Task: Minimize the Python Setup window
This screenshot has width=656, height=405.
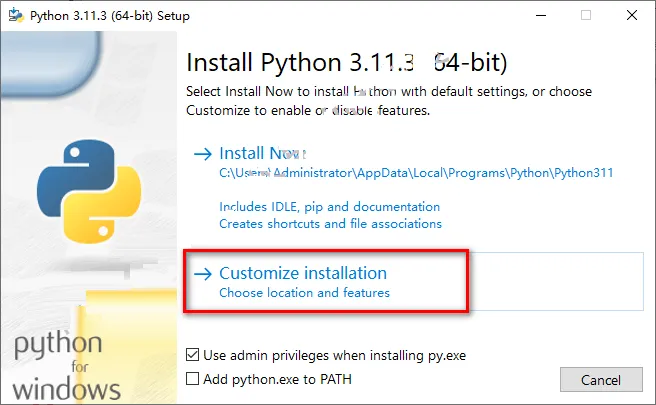Action: point(541,15)
